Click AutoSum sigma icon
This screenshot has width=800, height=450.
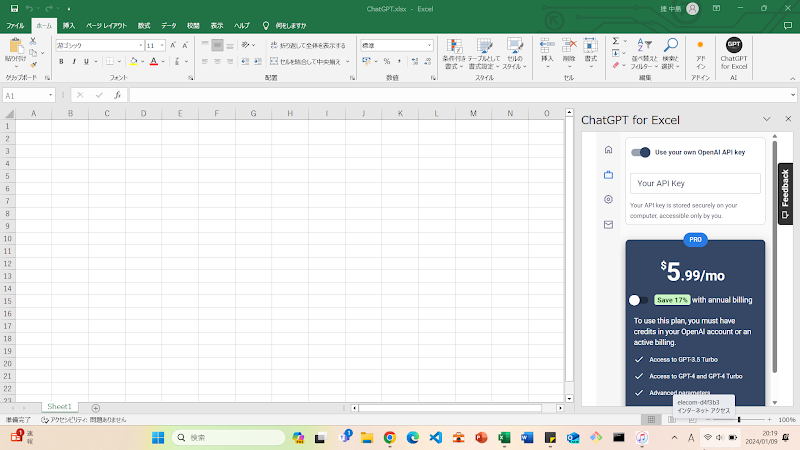616,41
